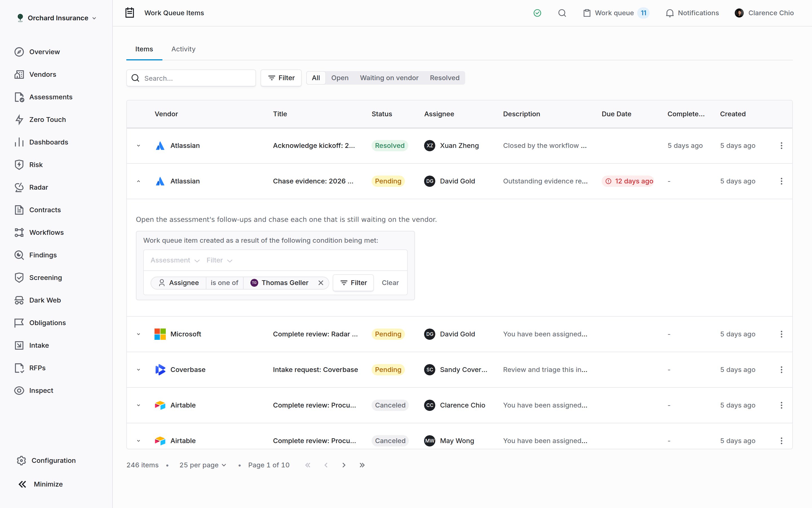Open row menu for Coverbase item
Viewport: 812px width, 508px height.
782,370
